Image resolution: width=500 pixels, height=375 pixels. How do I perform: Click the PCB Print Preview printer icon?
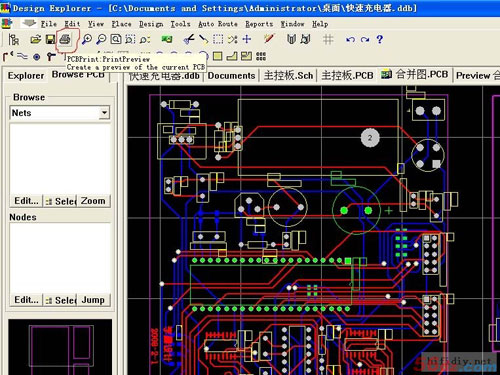(65, 39)
